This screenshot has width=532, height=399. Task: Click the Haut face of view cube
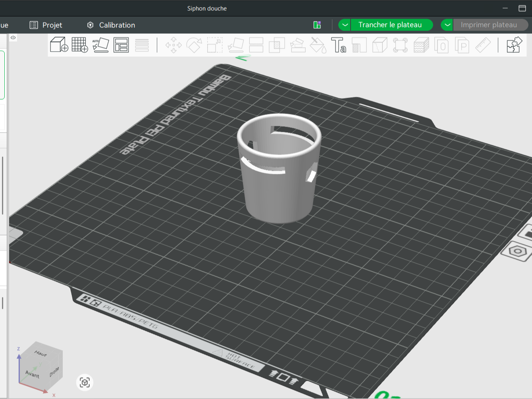pos(41,353)
